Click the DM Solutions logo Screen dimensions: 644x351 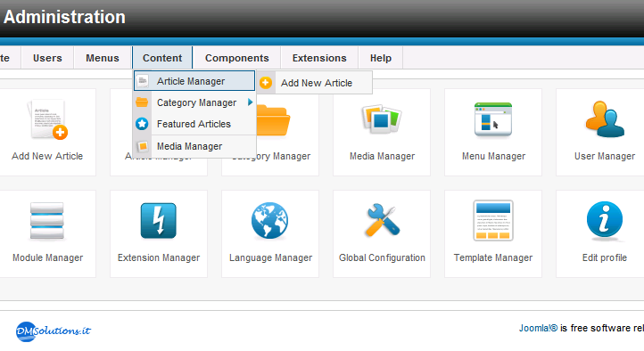pyautogui.click(x=53, y=331)
